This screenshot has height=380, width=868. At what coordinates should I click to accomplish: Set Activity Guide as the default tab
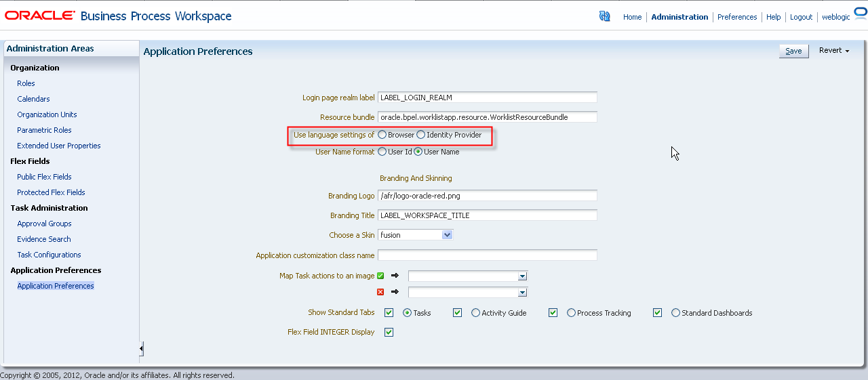(x=475, y=313)
